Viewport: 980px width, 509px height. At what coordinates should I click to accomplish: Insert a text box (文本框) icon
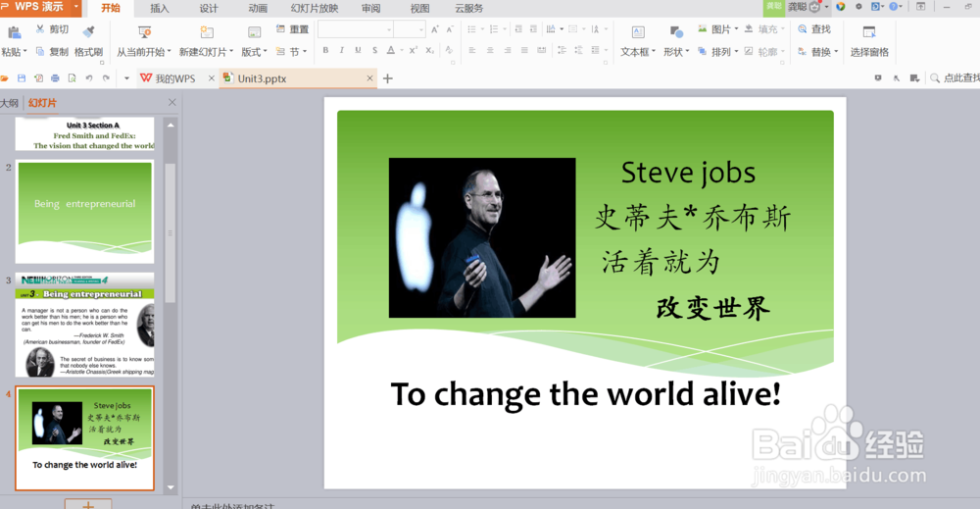[638, 32]
